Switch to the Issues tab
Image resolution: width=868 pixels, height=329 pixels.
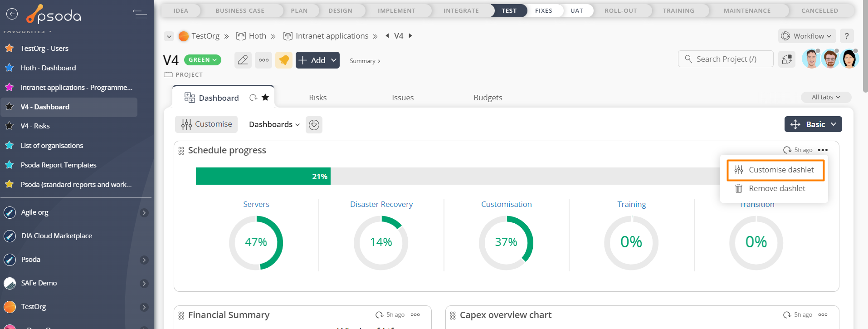[403, 98]
